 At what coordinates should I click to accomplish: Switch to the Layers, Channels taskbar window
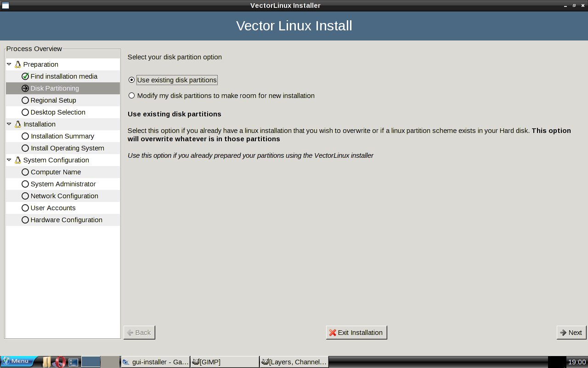tap(294, 362)
